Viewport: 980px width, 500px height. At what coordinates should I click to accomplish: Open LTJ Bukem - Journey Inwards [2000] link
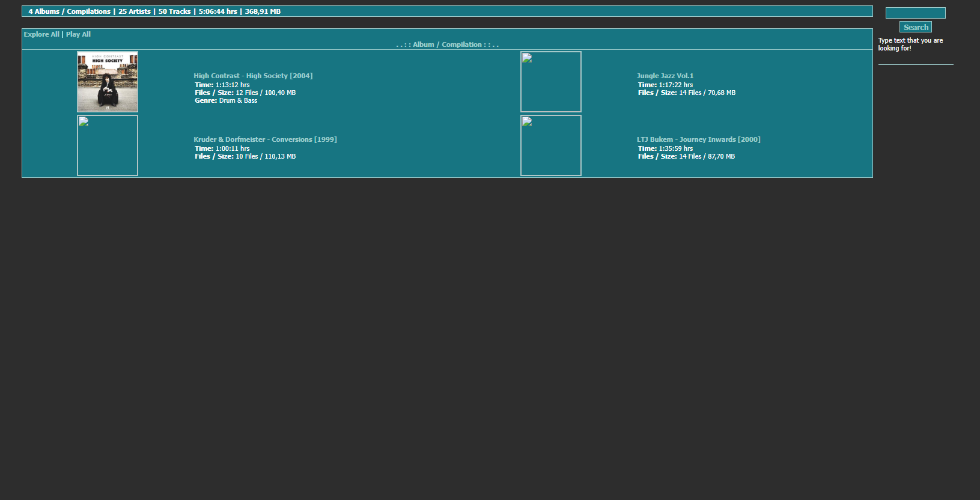[x=699, y=139]
